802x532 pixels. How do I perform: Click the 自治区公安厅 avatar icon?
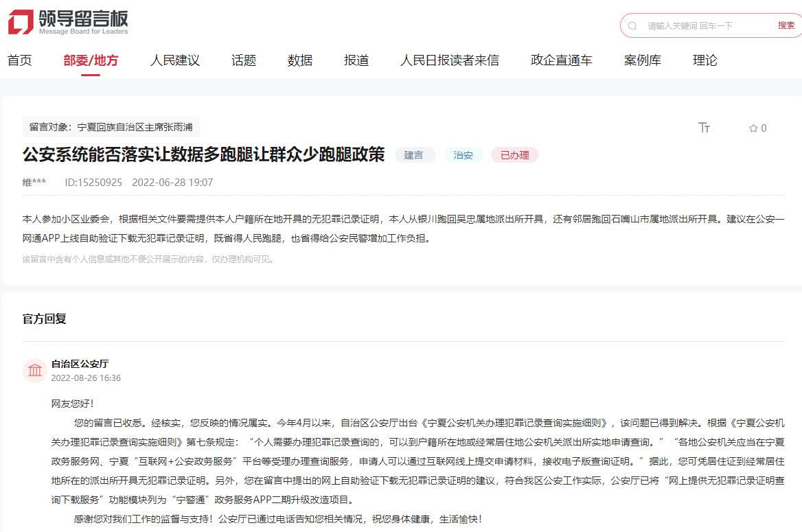(x=34, y=371)
